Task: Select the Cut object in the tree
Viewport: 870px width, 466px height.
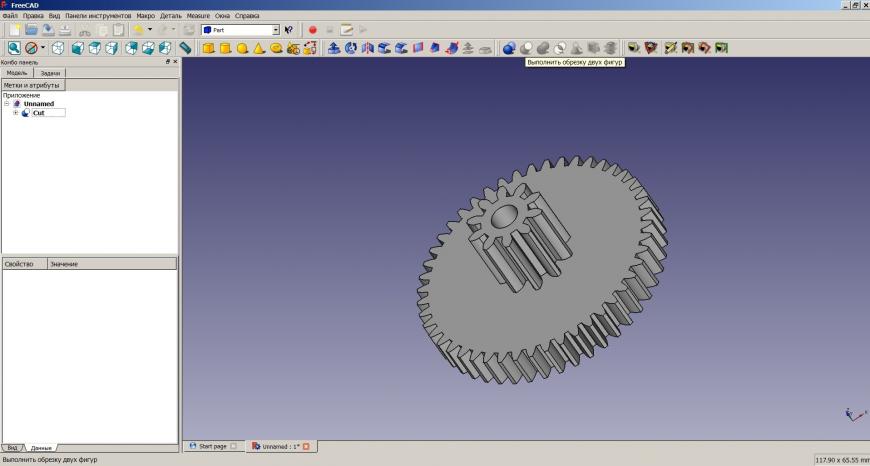Action: tap(39, 113)
